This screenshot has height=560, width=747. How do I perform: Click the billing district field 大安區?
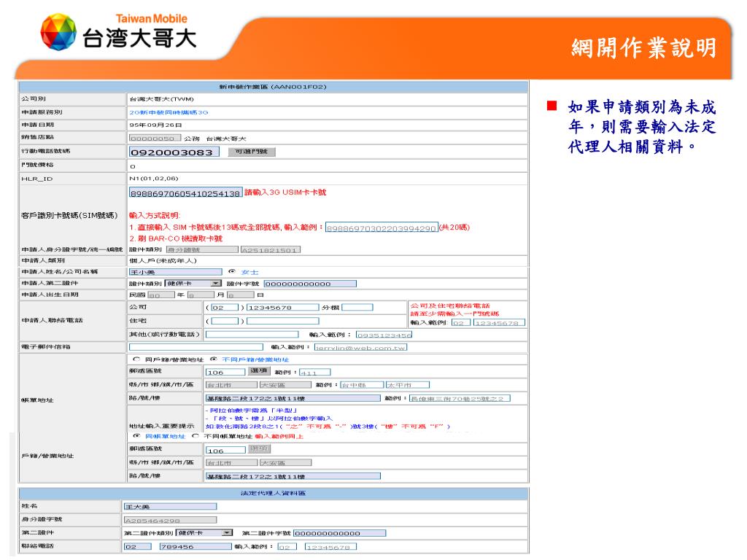[286, 385]
